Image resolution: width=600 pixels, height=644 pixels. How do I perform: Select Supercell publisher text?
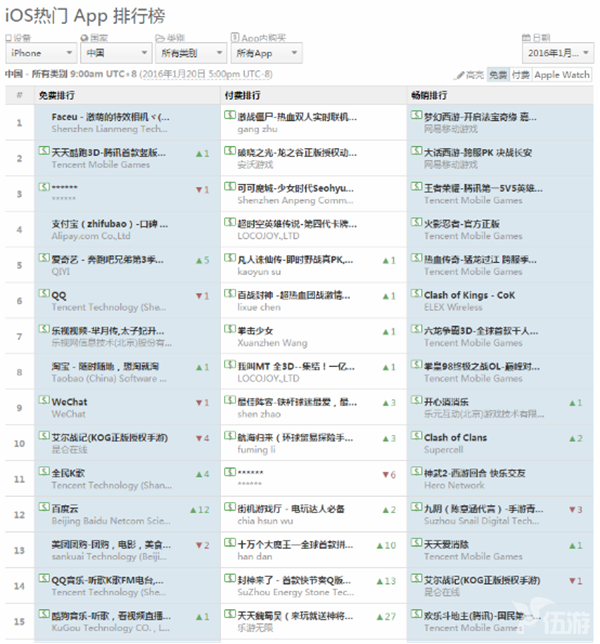pyautogui.click(x=443, y=450)
